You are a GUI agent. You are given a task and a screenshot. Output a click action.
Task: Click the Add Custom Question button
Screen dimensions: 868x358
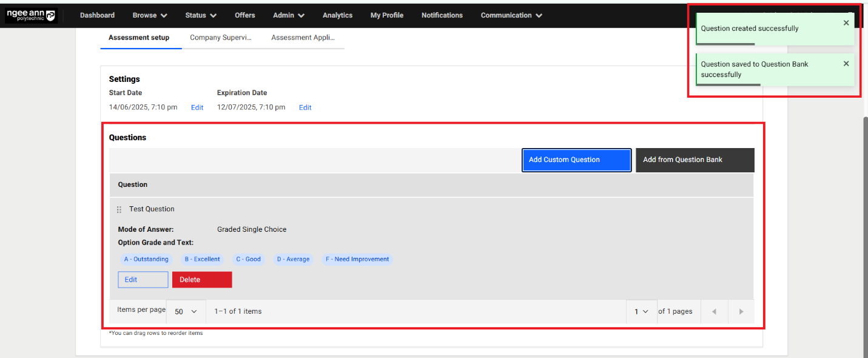coord(576,160)
